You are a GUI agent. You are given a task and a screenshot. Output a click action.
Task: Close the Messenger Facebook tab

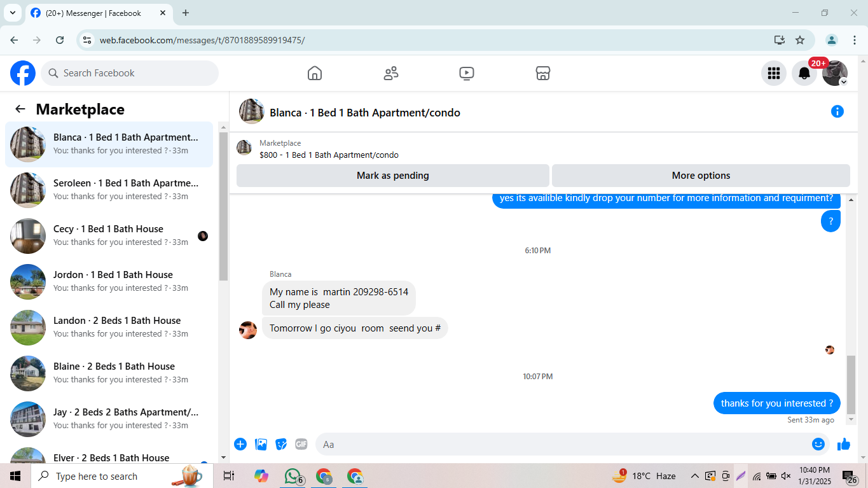pos(162,13)
